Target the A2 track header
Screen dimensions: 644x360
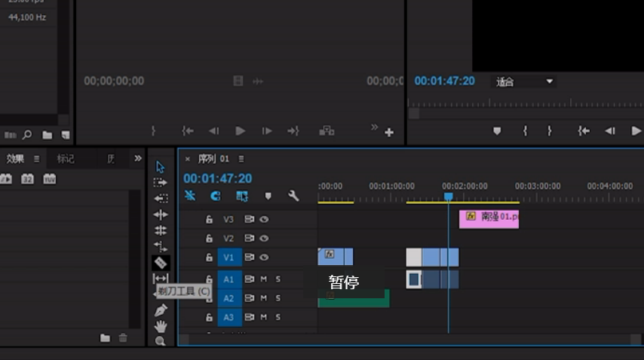click(229, 298)
